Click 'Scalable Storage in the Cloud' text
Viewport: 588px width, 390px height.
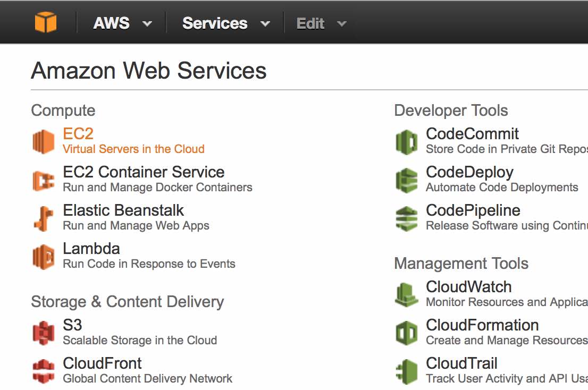tap(140, 340)
